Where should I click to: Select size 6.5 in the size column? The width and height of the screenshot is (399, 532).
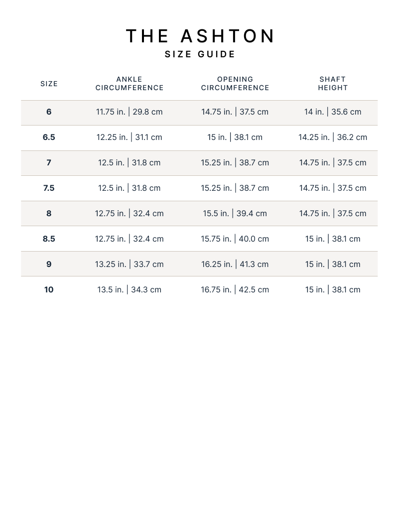tap(49, 137)
